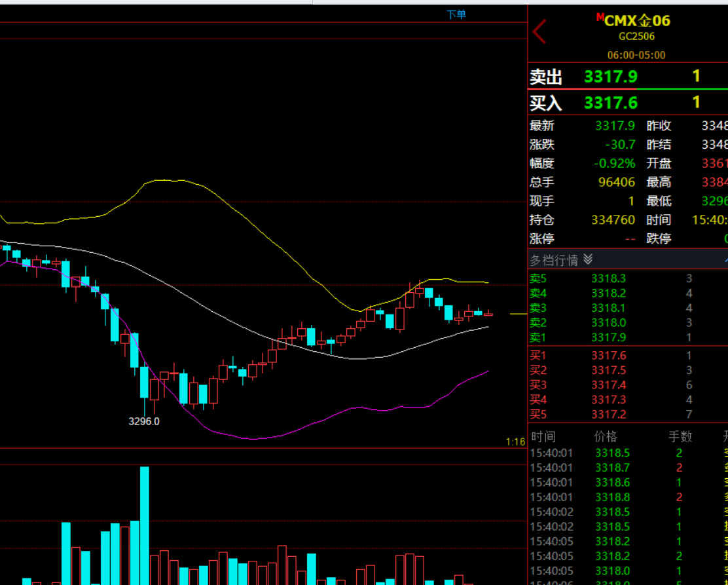
Task: Select the 买4 row at 3317.3
Action: [628, 400]
